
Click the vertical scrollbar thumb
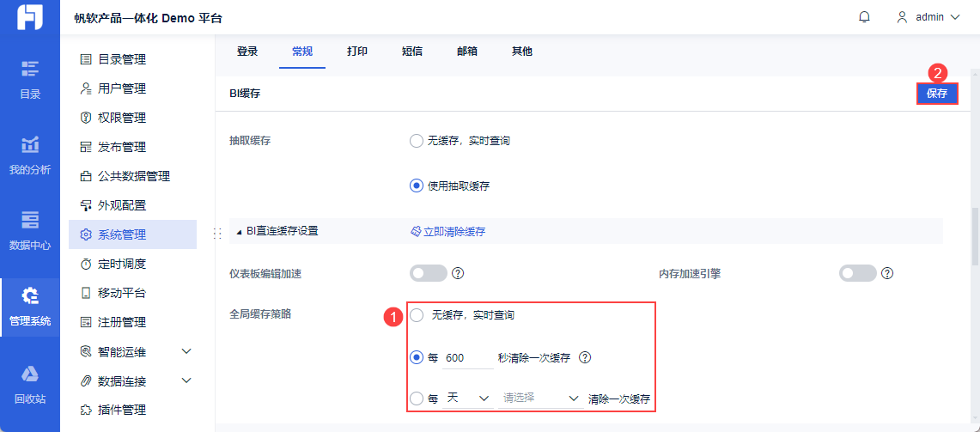pyautogui.click(x=974, y=234)
